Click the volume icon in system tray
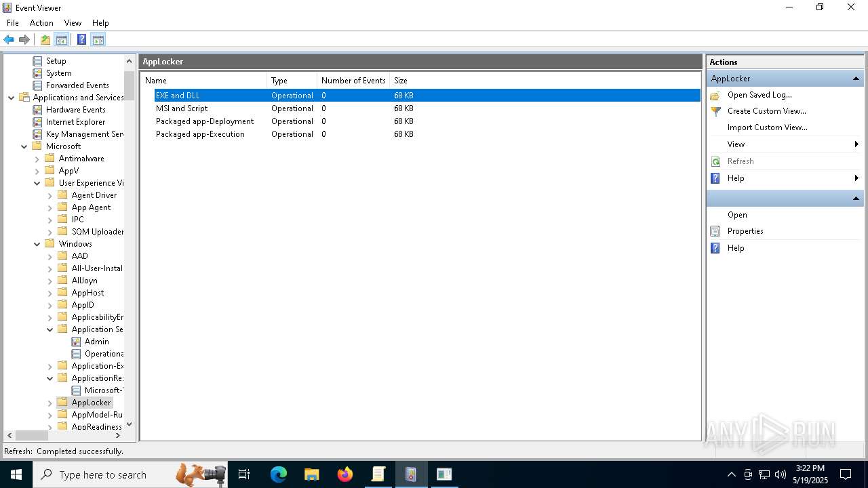This screenshot has height=488, width=868. pos(781,474)
